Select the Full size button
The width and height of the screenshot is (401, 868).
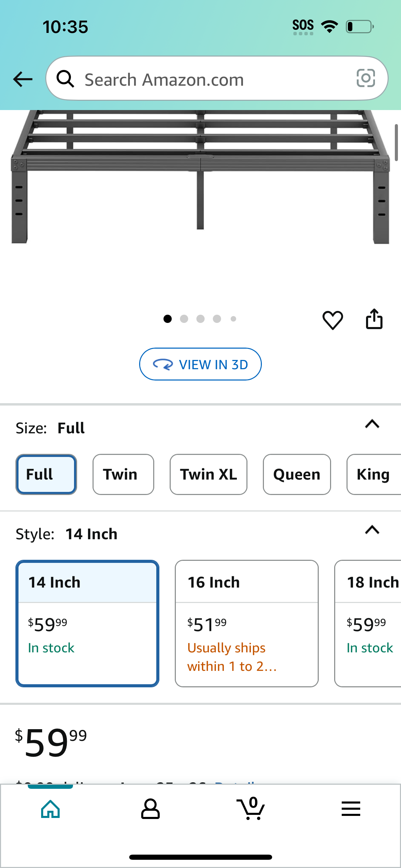(46, 474)
